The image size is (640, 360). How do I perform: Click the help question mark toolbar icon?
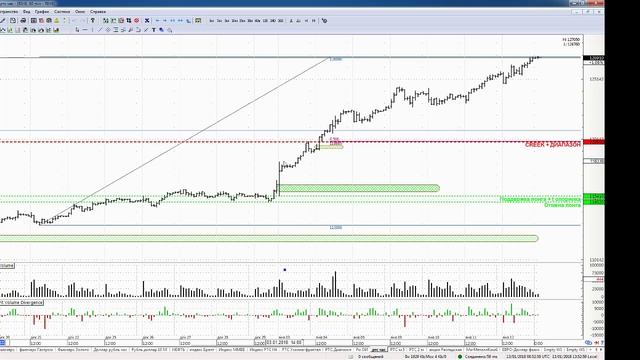[x=93, y=20]
